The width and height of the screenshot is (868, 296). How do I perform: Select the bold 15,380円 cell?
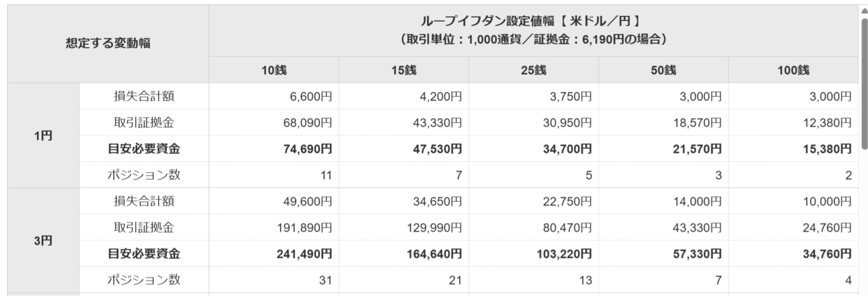(827, 149)
